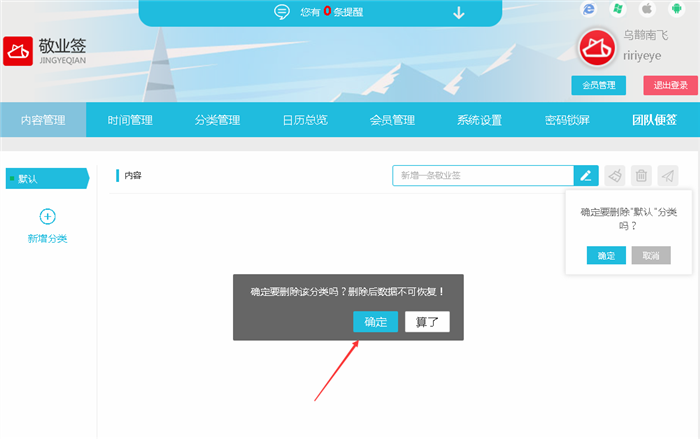700x439 pixels.
Task: Click the 敬业签 red logo
Action: click(18, 51)
